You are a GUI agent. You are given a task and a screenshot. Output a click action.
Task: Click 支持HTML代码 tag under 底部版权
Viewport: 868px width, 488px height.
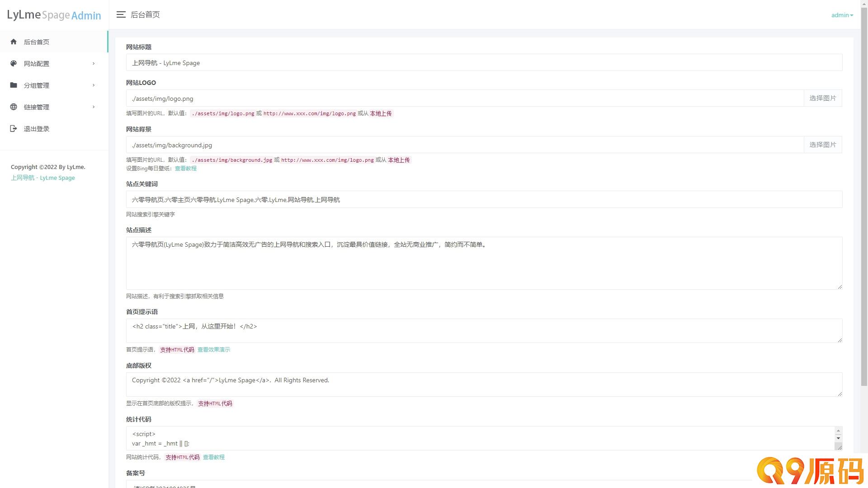[x=215, y=404]
